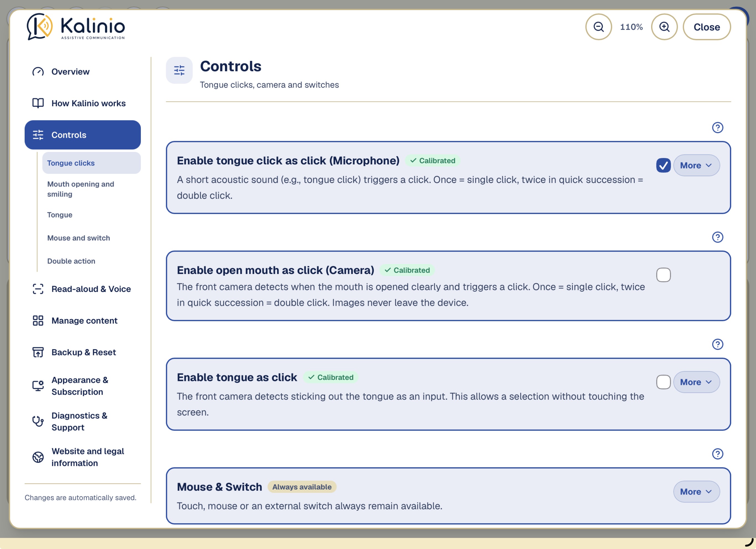The width and height of the screenshot is (756, 549).
Task: Close the settings dialog
Action: (707, 27)
